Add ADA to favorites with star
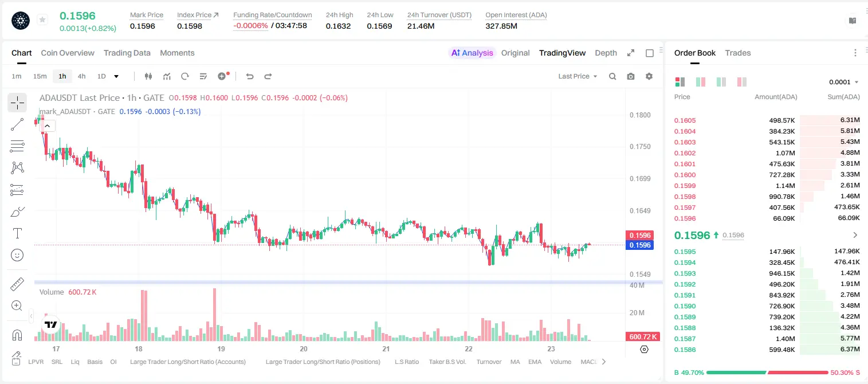Viewport: 868px width, 384px height. point(42,20)
